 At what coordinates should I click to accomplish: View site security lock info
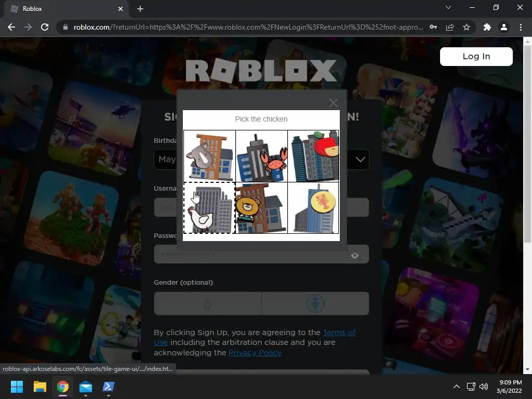click(x=65, y=27)
